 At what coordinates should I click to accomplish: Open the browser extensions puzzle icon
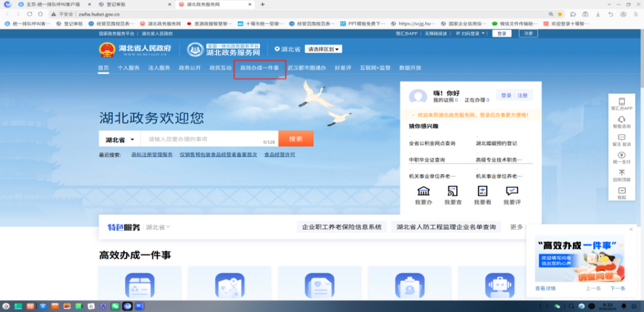point(573,14)
